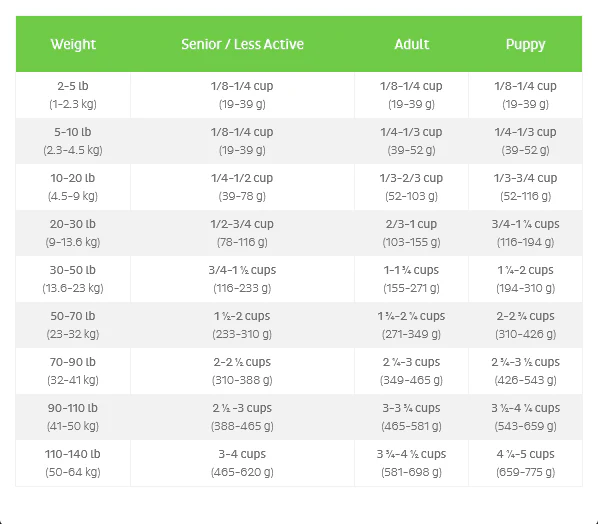Select the 70-90 lb weight cell
598x524 pixels.
pos(73,371)
